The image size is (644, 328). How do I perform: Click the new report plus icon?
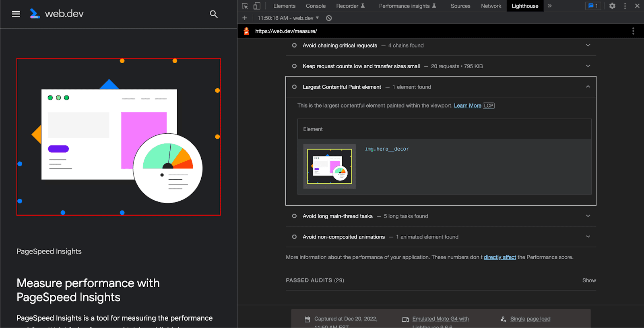coord(245,18)
